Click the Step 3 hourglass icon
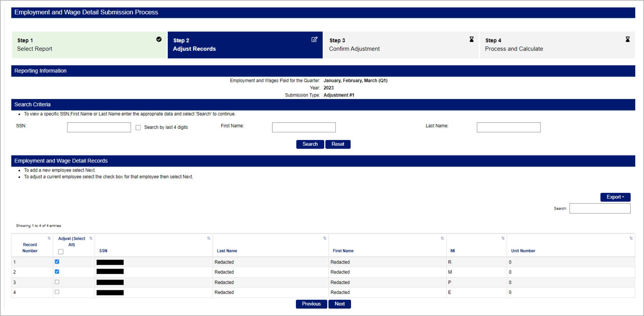Screen dimensions: 644x316 coord(471,39)
